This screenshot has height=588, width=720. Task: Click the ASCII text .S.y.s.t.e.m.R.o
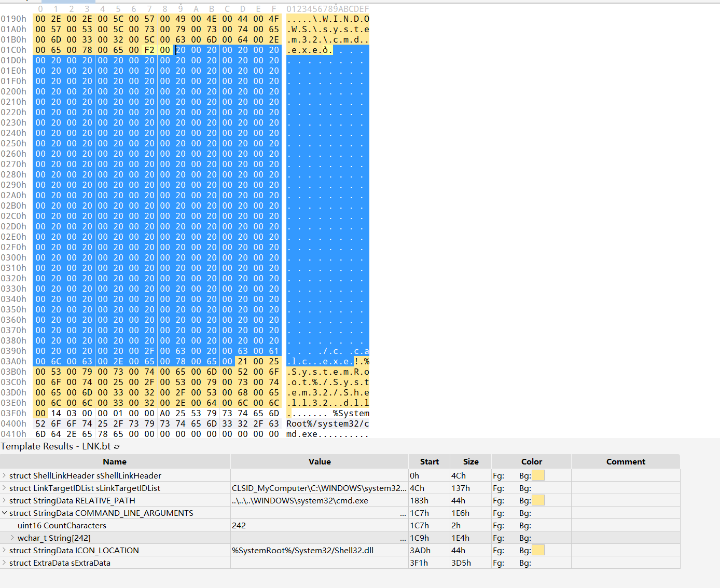(328, 372)
